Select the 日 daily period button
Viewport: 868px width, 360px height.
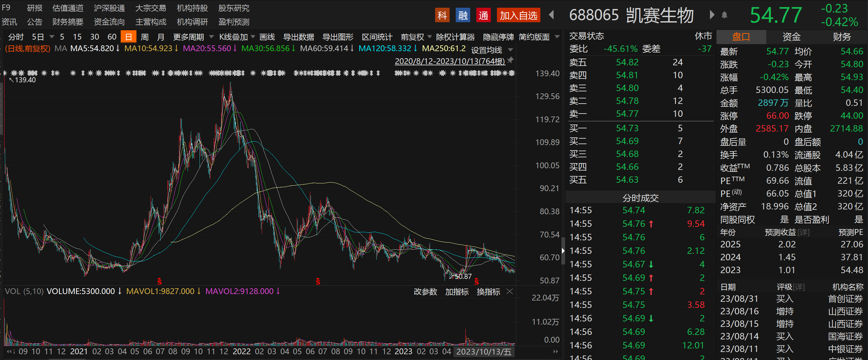point(128,37)
